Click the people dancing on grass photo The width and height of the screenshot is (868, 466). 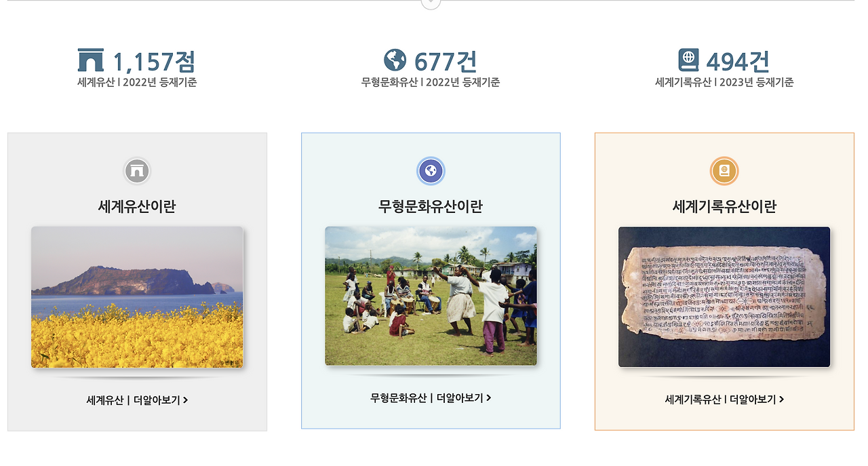click(x=431, y=296)
